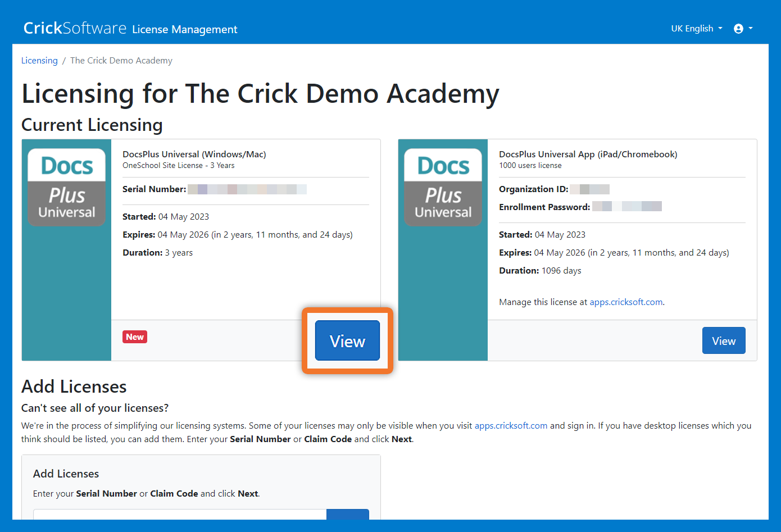Click DocsPlus Universal logo on Windows/Mac card
The image size is (781, 532).
pyautogui.click(x=66, y=188)
